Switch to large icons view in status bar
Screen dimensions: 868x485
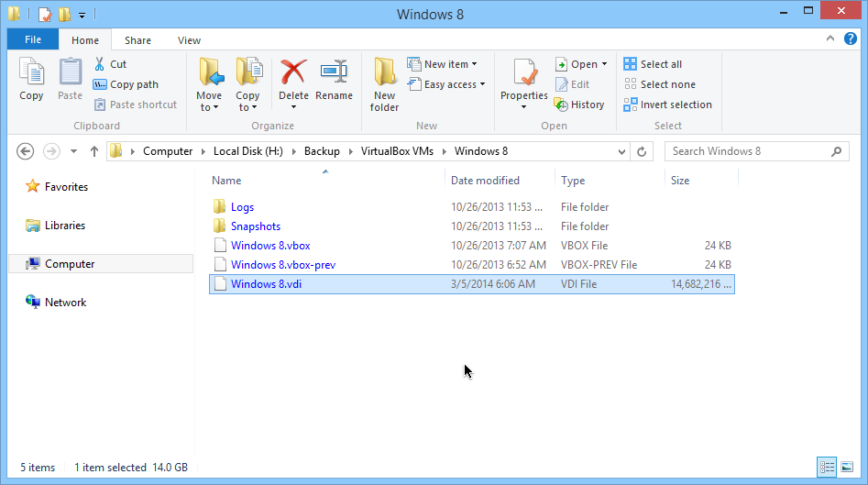tap(847, 468)
